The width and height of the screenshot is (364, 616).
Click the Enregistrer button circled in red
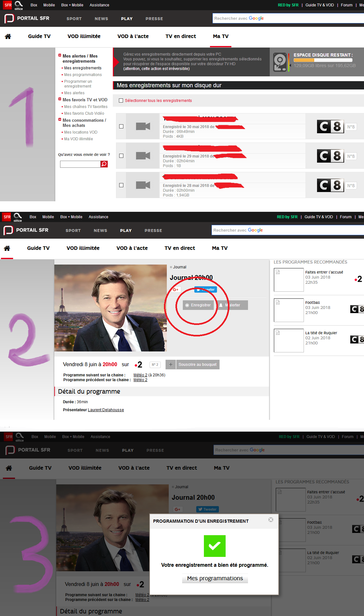(x=198, y=305)
